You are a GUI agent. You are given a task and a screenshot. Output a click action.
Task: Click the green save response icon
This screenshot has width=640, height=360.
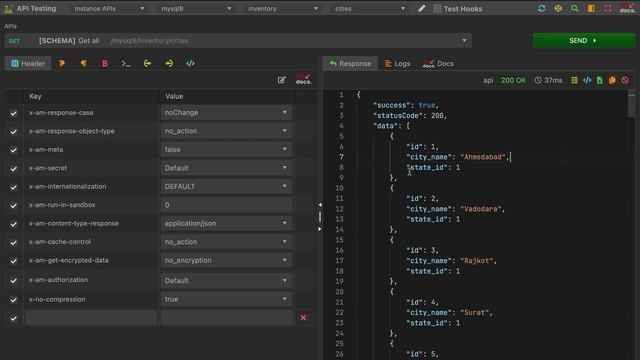coord(600,80)
